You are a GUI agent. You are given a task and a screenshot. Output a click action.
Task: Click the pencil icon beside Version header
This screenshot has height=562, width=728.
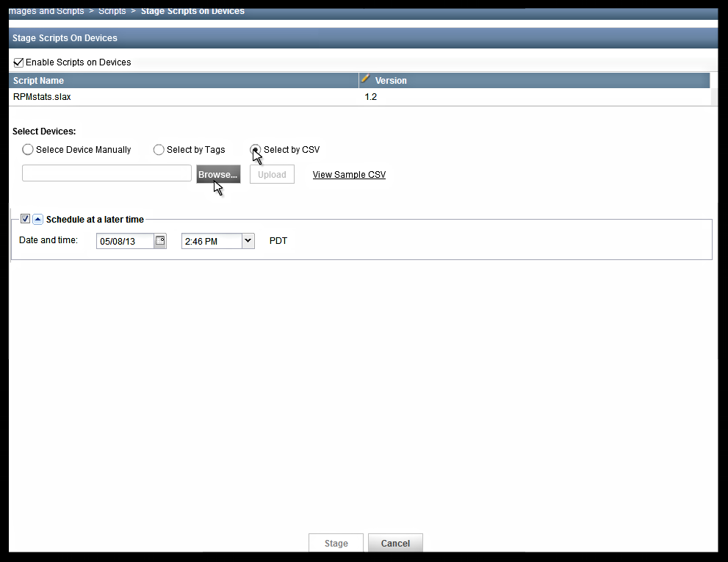pos(365,79)
